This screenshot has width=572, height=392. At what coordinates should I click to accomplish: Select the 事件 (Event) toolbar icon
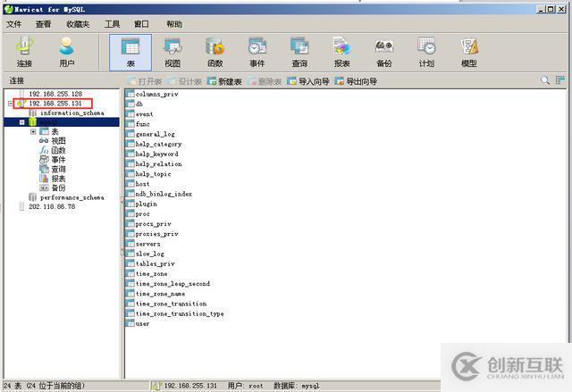(257, 52)
